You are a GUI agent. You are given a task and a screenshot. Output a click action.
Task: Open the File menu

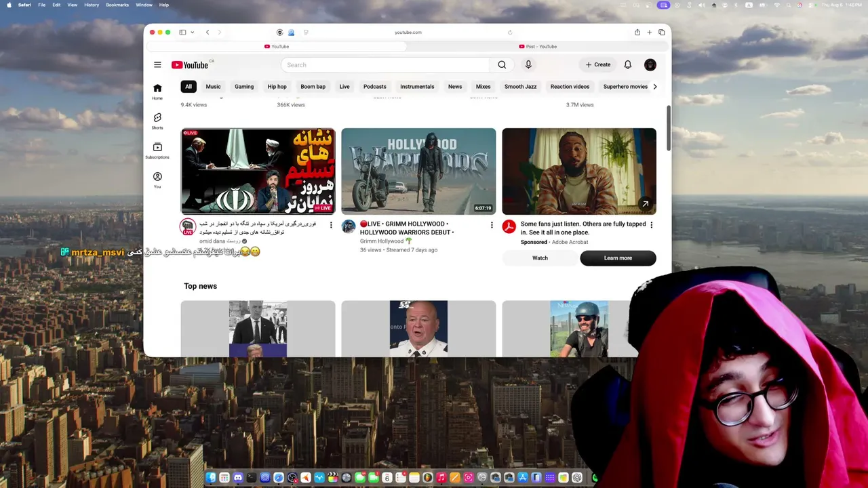42,5
